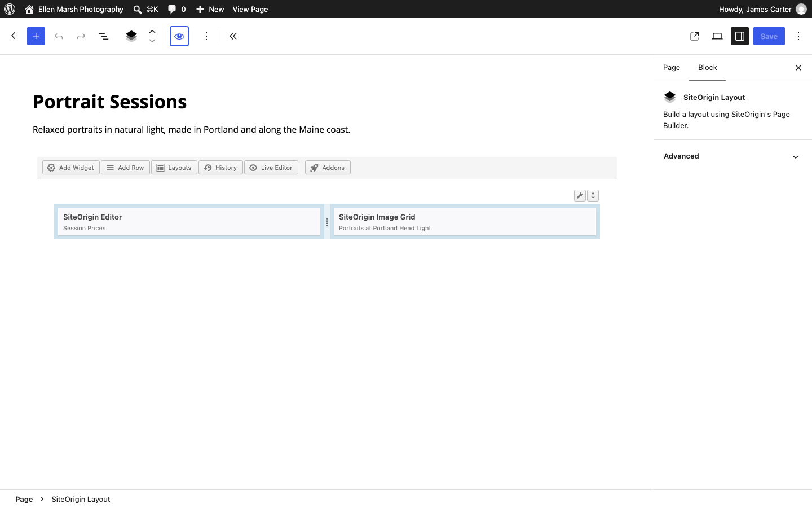Open page in new tab icon
The height and width of the screenshot is (508, 812).
pyautogui.click(x=695, y=36)
